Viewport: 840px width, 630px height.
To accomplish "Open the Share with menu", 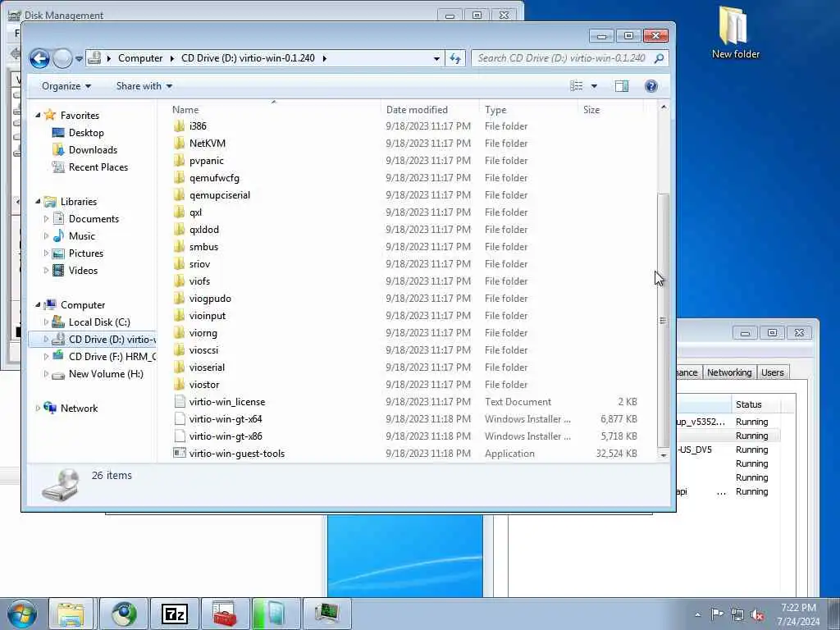I will pyautogui.click(x=144, y=86).
